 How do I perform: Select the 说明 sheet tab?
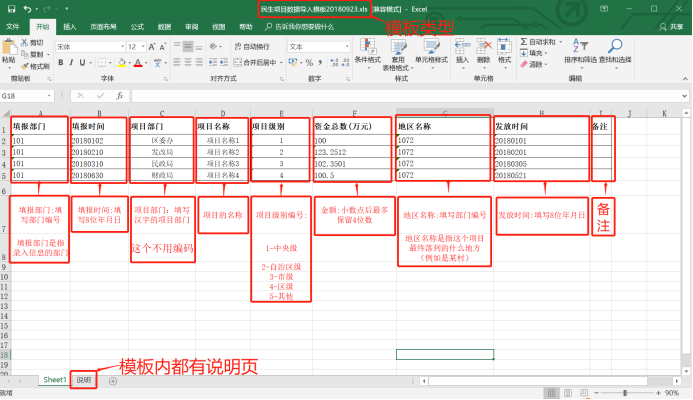pyautogui.click(x=84, y=380)
